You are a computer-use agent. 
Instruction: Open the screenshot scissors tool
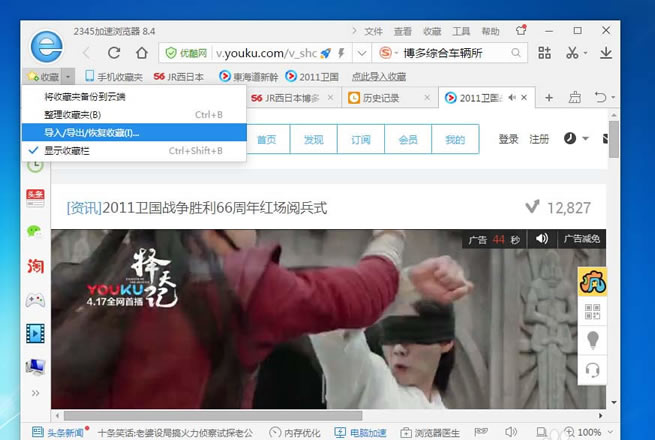coord(572,53)
